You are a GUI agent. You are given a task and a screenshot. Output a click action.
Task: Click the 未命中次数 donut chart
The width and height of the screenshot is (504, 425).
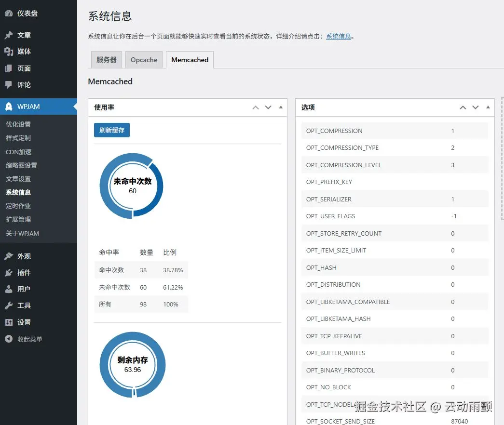click(x=132, y=186)
